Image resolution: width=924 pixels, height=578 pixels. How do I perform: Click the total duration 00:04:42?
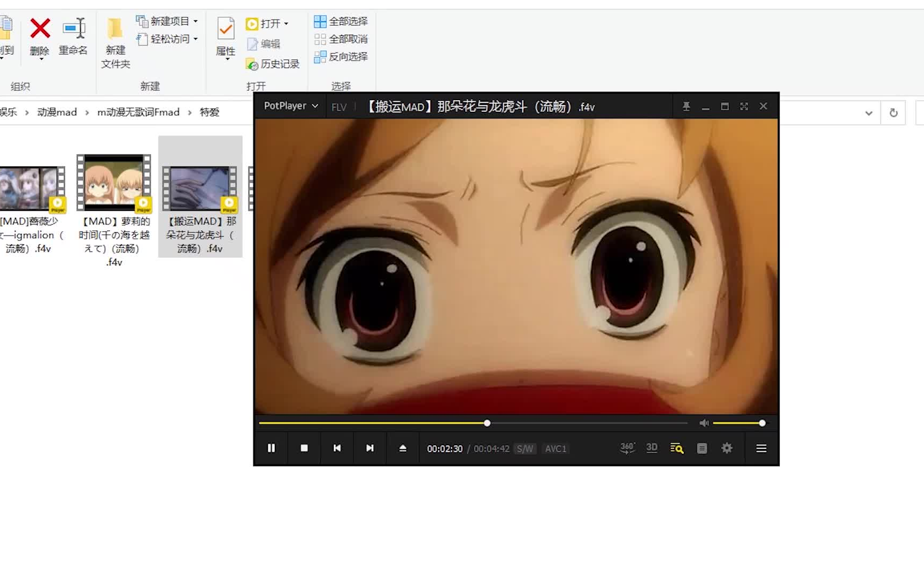click(x=491, y=449)
